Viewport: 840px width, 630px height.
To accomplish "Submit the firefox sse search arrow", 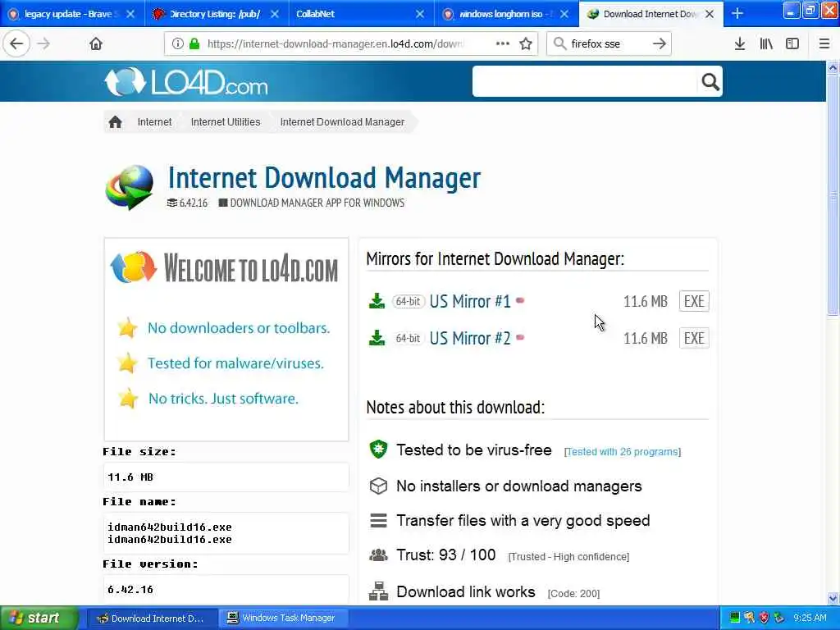I will tap(660, 44).
